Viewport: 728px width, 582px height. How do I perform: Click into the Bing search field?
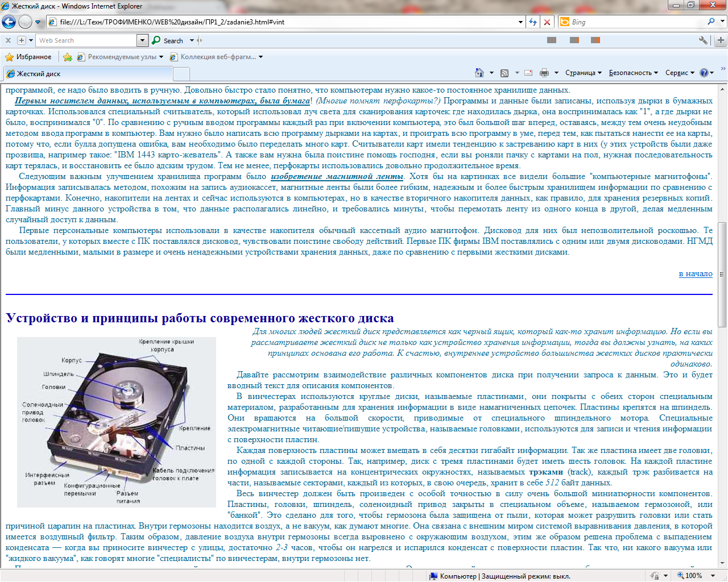pyautogui.click(x=637, y=22)
